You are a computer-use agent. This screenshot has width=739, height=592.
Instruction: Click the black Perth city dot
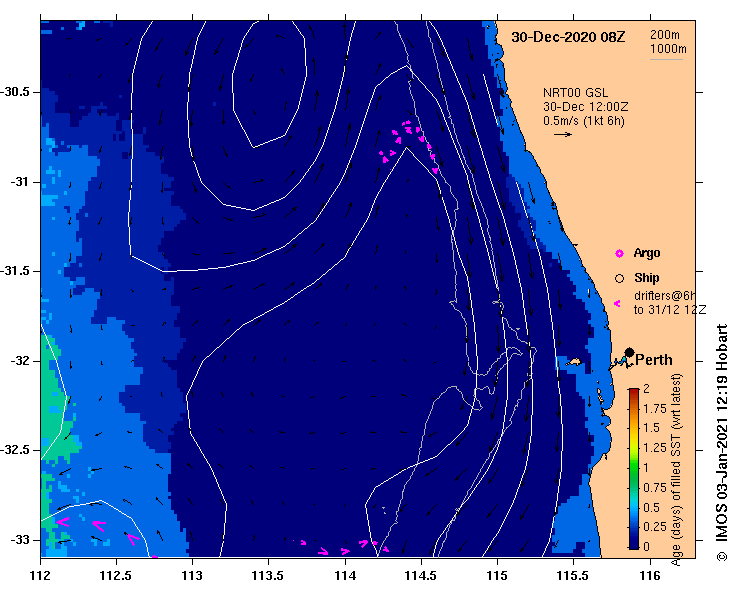(629, 352)
